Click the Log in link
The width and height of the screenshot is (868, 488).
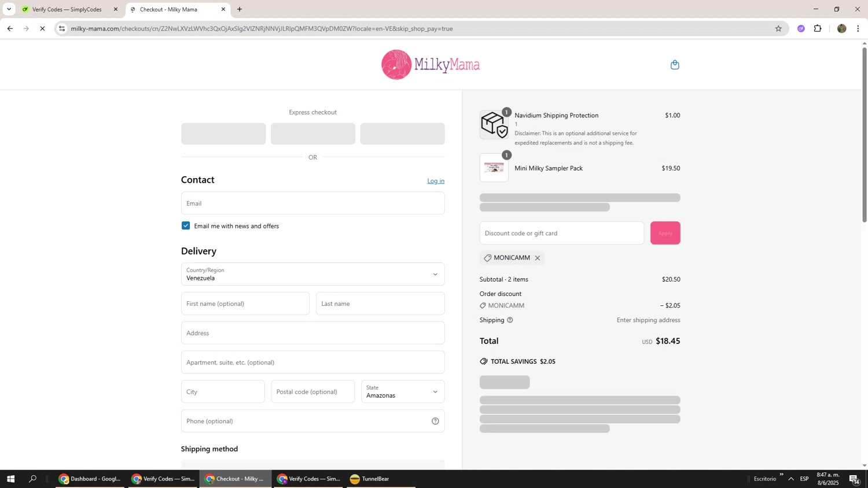(x=436, y=181)
